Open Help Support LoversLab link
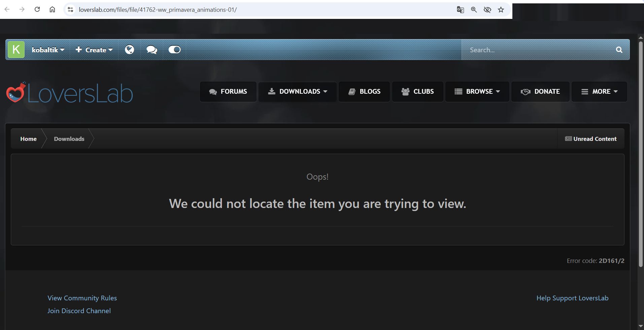 tap(572, 298)
